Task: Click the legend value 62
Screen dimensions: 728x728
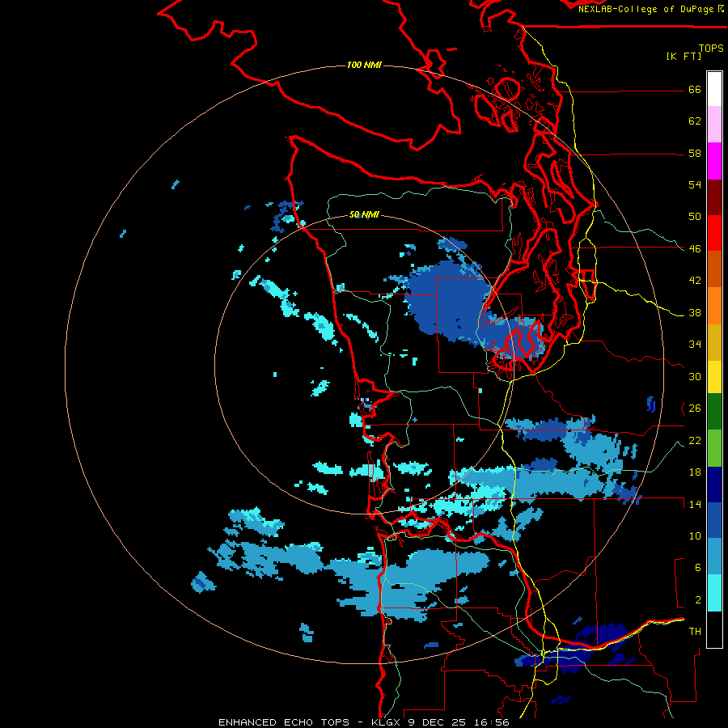Action: click(x=695, y=121)
